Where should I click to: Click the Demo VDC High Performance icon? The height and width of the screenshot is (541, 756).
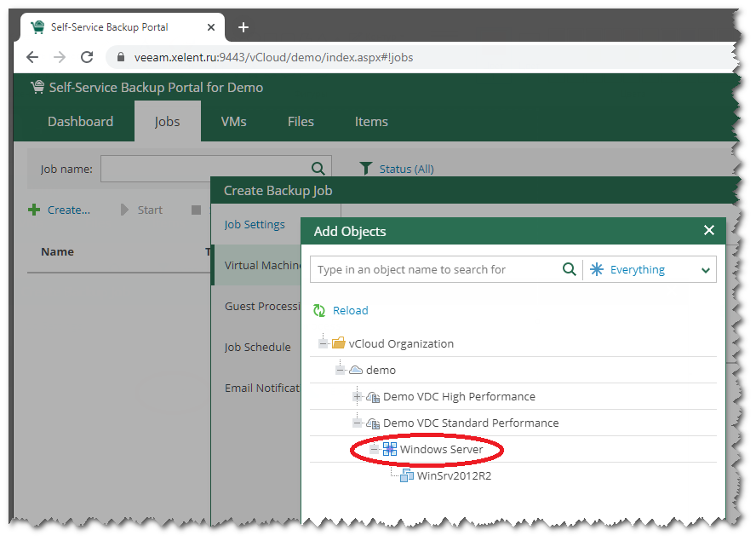[373, 397]
